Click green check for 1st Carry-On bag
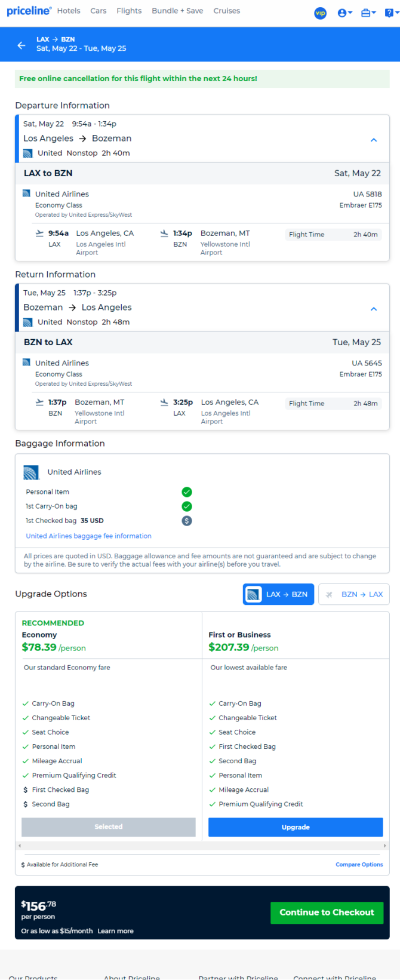Viewport: 400px width, 980px height. pos(187,506)
